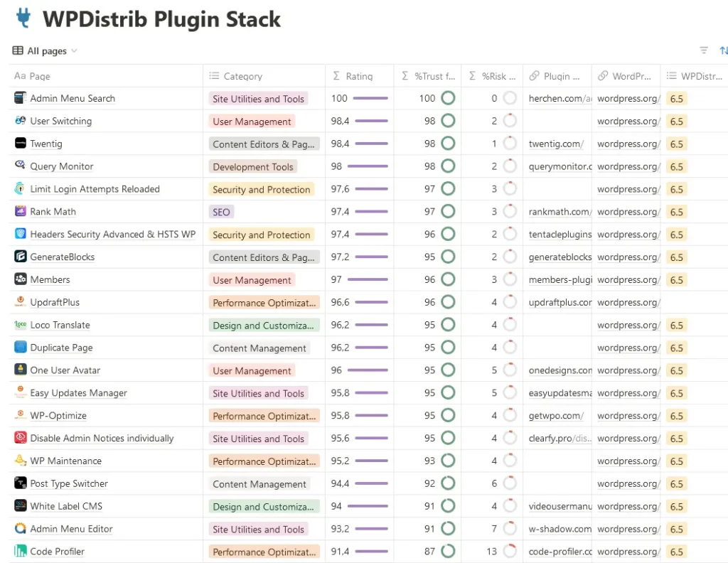Open the Page column header menu
This screenshot has height=563, width=728.
pyautogui.click(x=106, y=75)
